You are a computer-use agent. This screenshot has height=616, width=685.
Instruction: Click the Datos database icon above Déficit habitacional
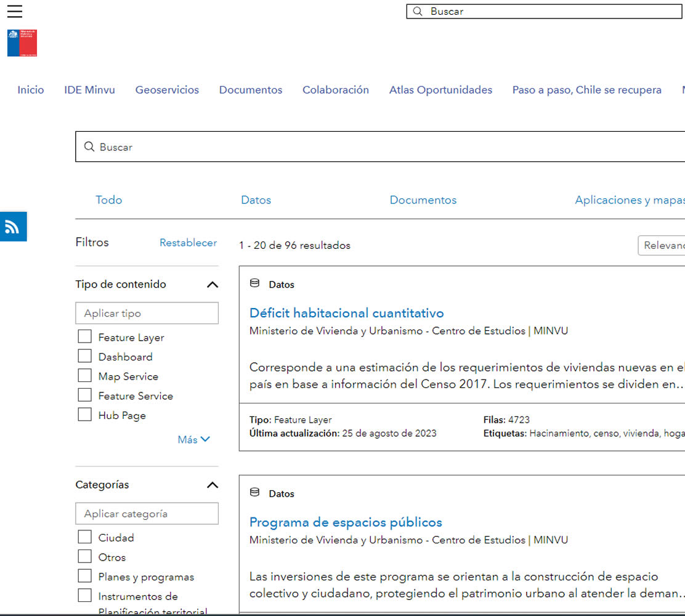[x=254, y=284]
